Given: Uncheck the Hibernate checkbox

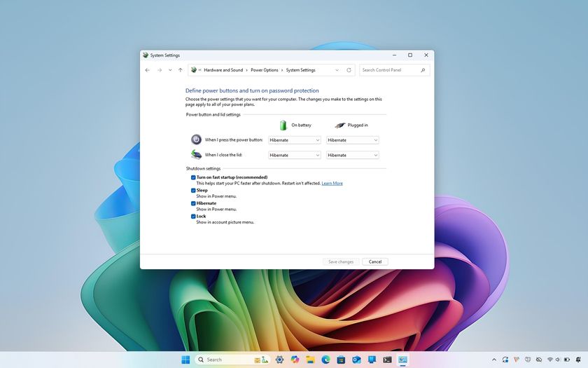Looking at the screenshot, I should 193,203.
